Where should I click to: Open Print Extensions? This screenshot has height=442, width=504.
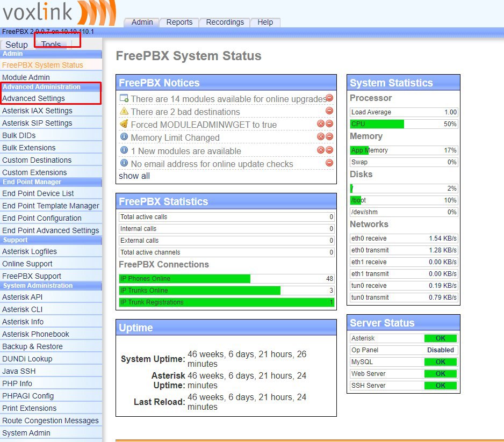[x=51, y=408]
